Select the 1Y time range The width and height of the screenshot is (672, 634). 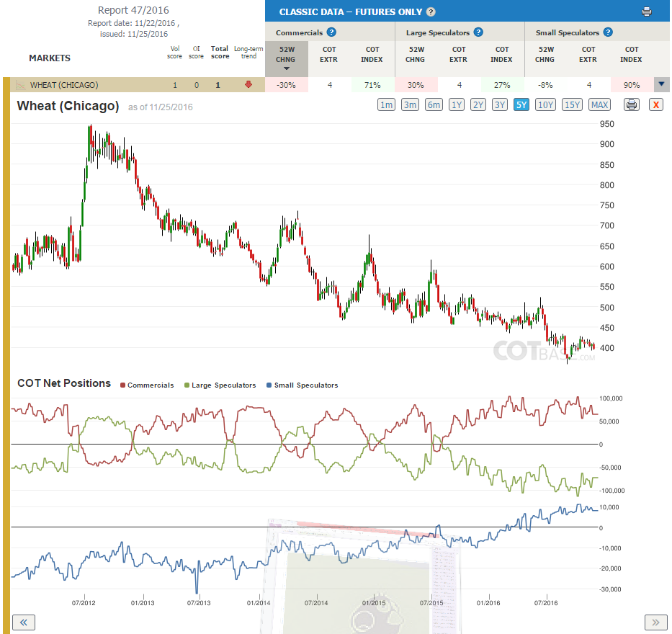[x=457, y=104]
